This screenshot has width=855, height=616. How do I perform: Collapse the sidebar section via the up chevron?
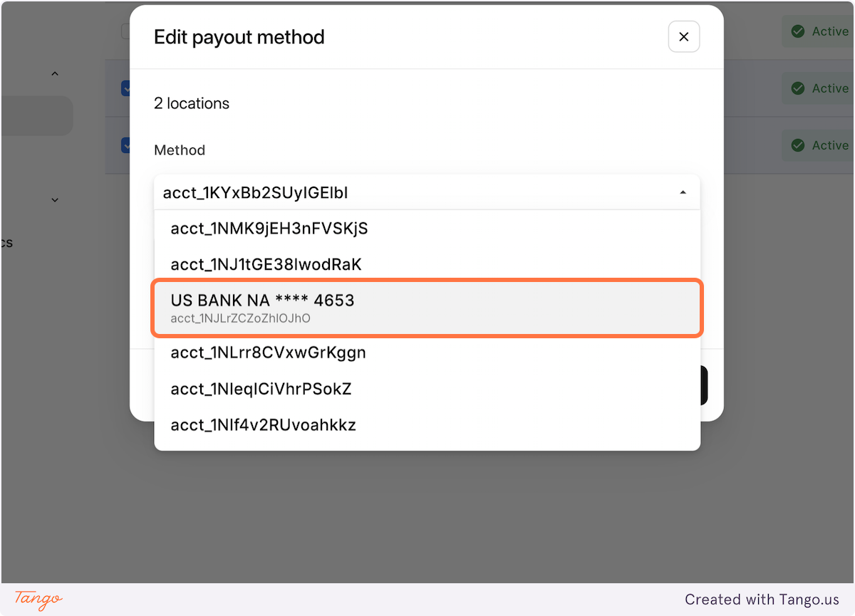55,73
